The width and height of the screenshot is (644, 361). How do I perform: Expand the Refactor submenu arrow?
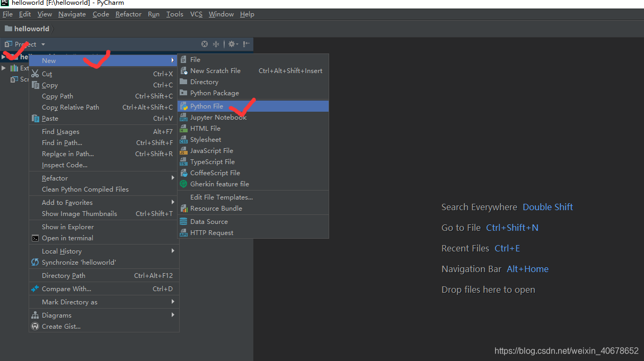point(173,178)
